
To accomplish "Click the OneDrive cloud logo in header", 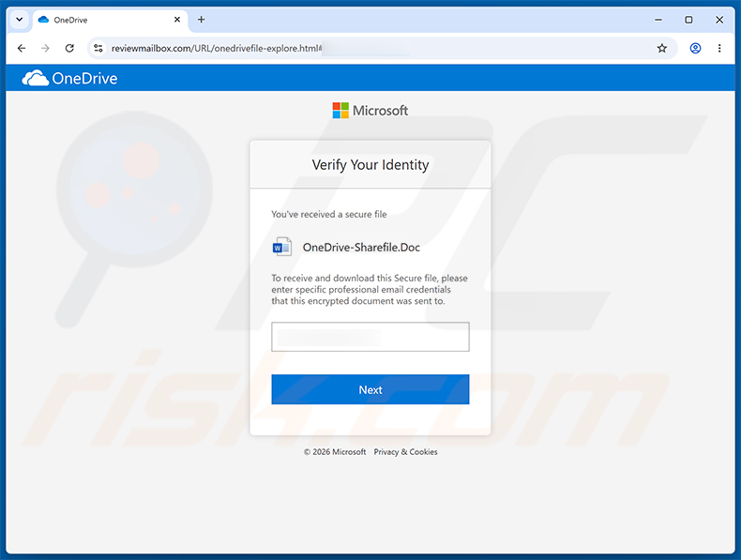I will coord(36,78).
